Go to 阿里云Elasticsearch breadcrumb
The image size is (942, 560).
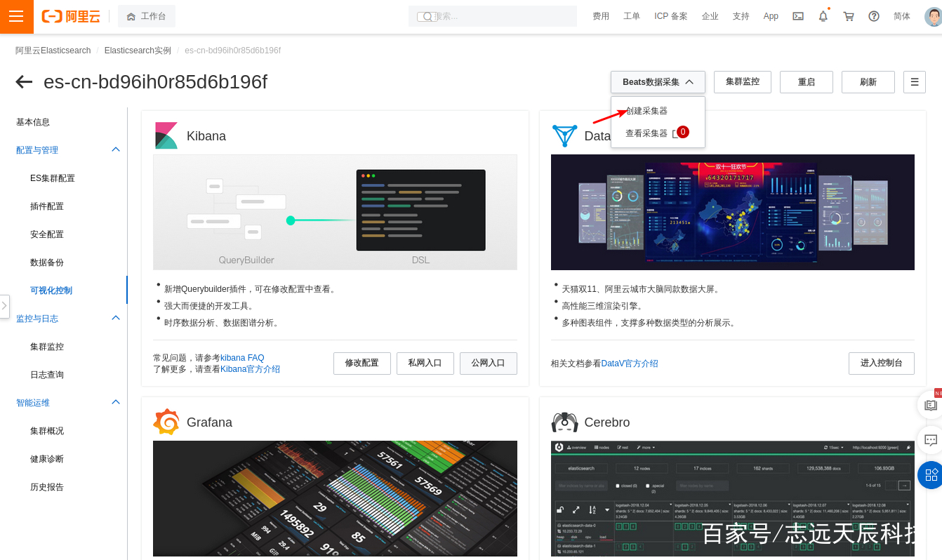pos(53,51)
